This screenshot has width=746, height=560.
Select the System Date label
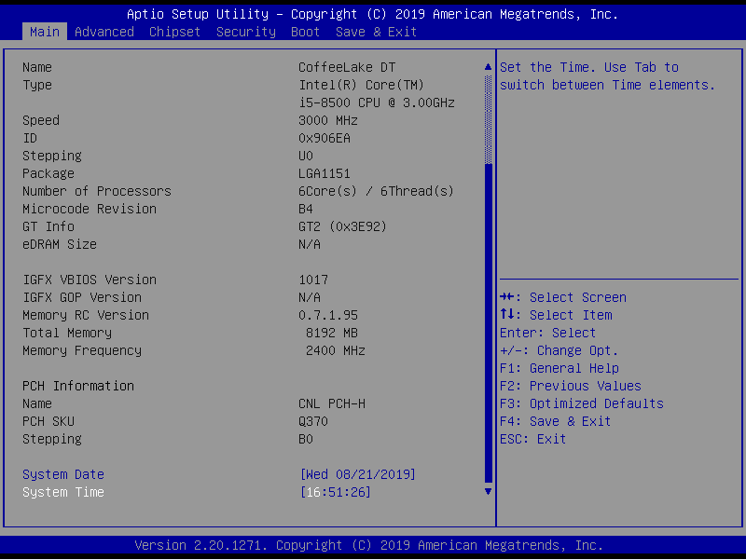pos(63,474)
